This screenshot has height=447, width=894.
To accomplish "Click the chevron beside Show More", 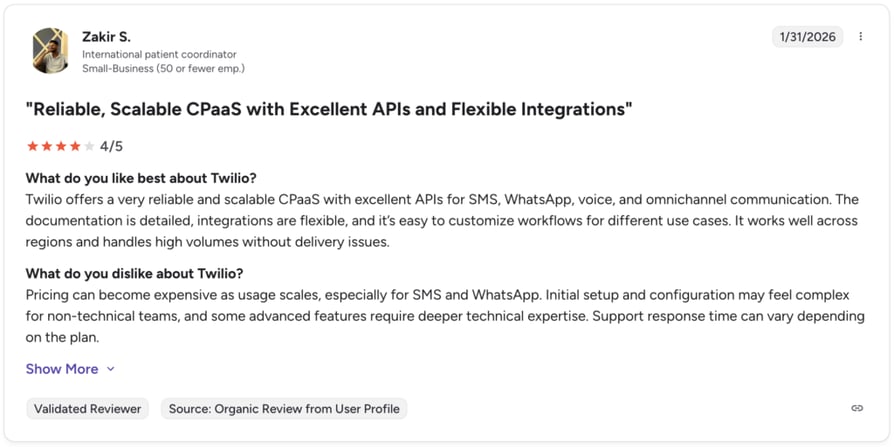I will pyautogui.click(x=111, y=369).
